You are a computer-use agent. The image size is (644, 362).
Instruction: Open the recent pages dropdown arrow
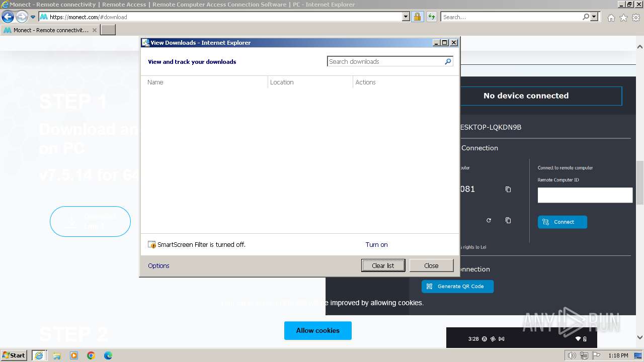tap(33, 17)
